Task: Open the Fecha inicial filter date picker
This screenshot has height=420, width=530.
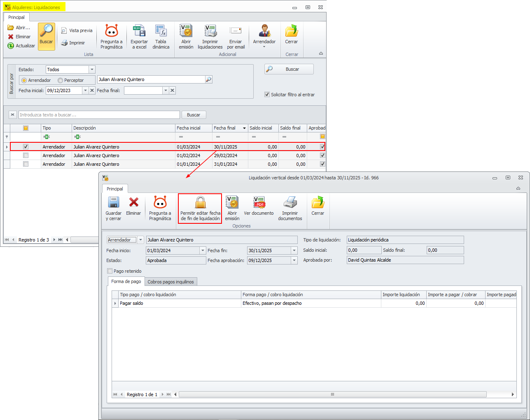Action: click(85, 90)
